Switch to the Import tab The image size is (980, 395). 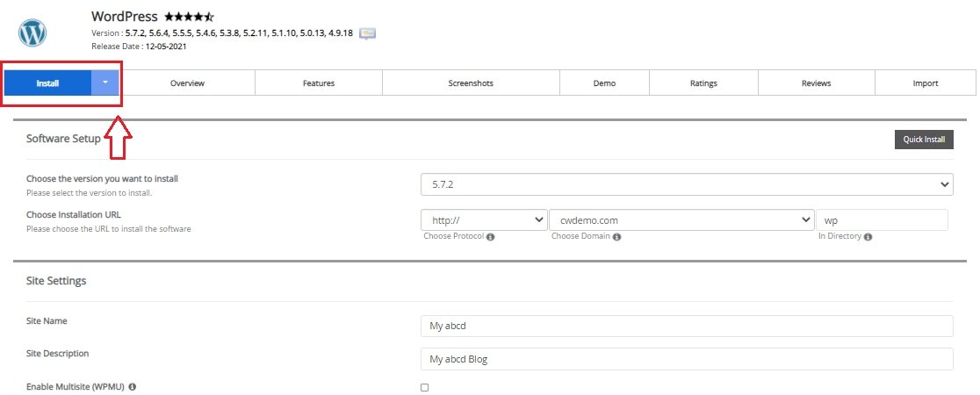925,83
